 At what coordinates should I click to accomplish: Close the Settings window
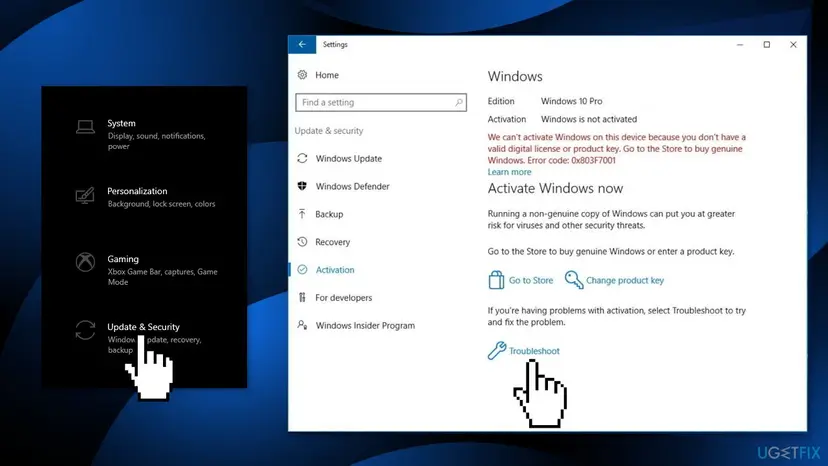[793, 44]
